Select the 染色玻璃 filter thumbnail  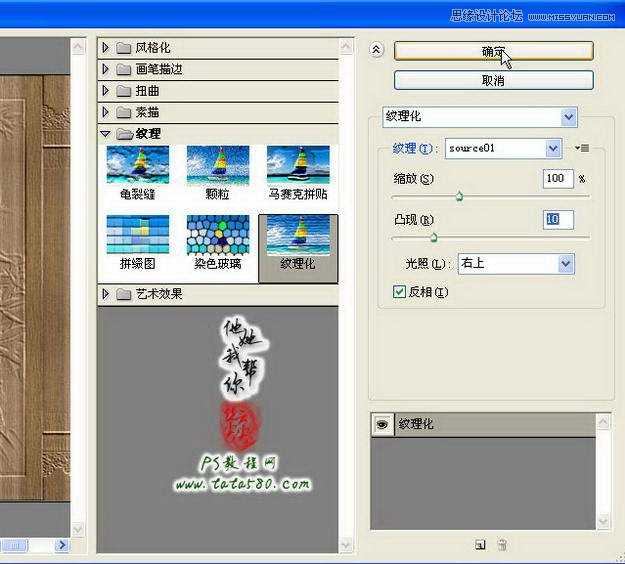tap(218, 234)
